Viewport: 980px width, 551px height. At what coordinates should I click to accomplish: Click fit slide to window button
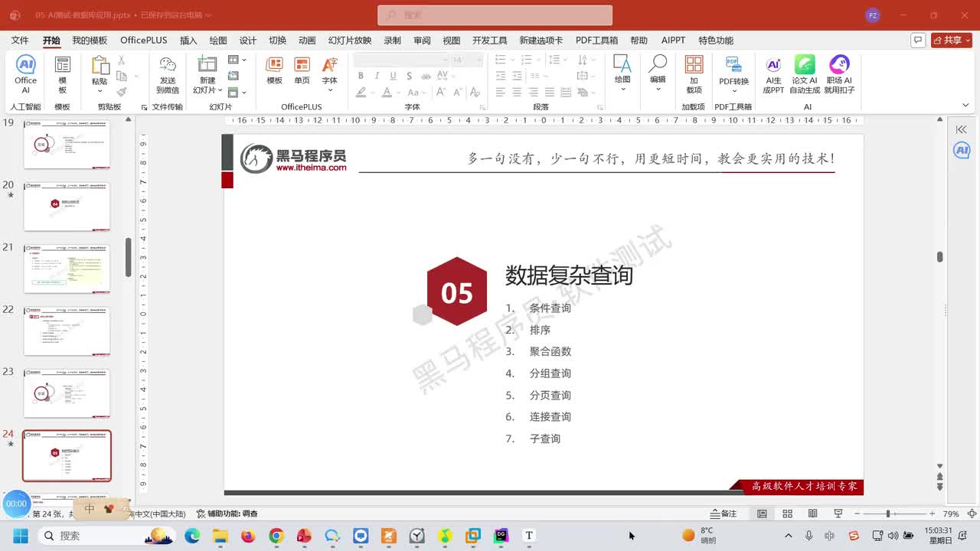pos(972,514)
